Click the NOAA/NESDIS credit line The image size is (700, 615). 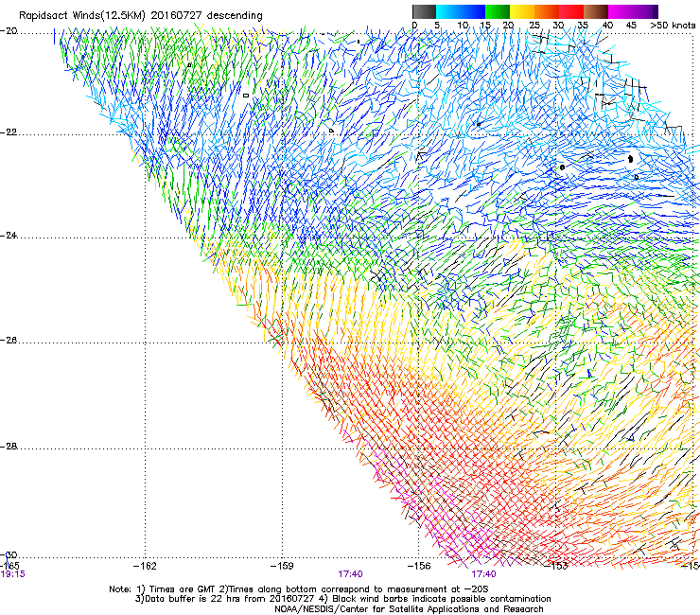point(409,609)
